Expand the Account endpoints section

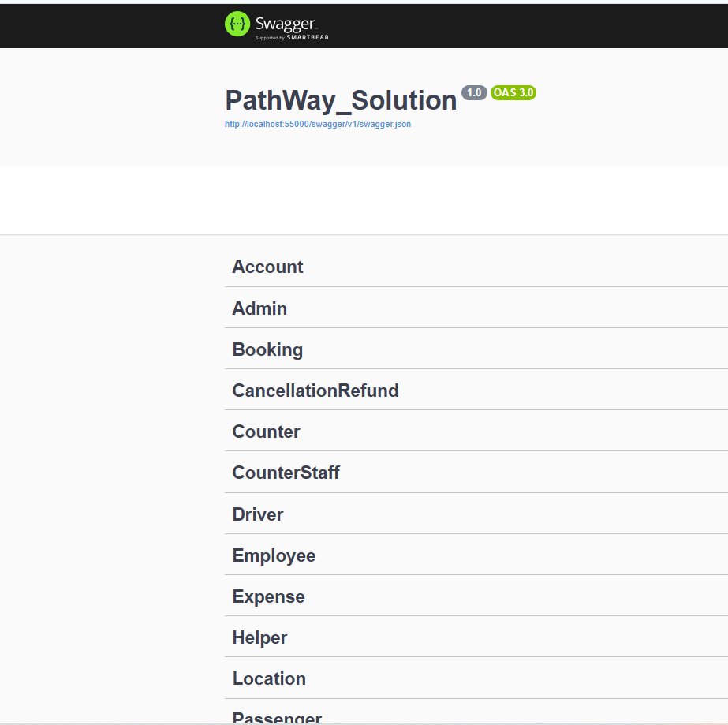click(x=267, y=267)
